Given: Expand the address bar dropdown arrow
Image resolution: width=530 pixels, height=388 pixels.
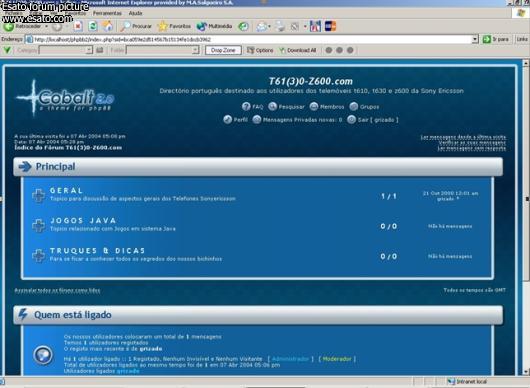Looking at the screenshot, I should click(475, 39).
